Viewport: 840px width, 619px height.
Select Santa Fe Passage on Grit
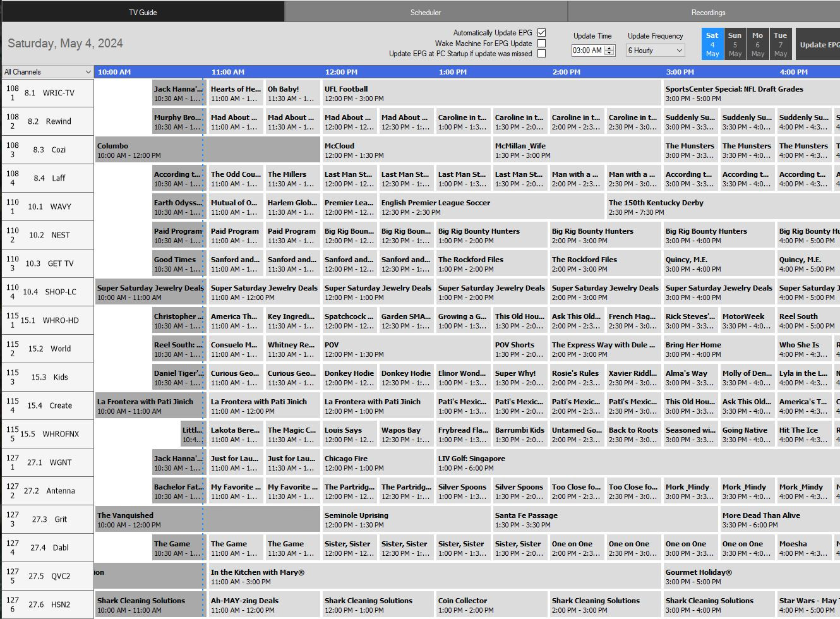605,520
